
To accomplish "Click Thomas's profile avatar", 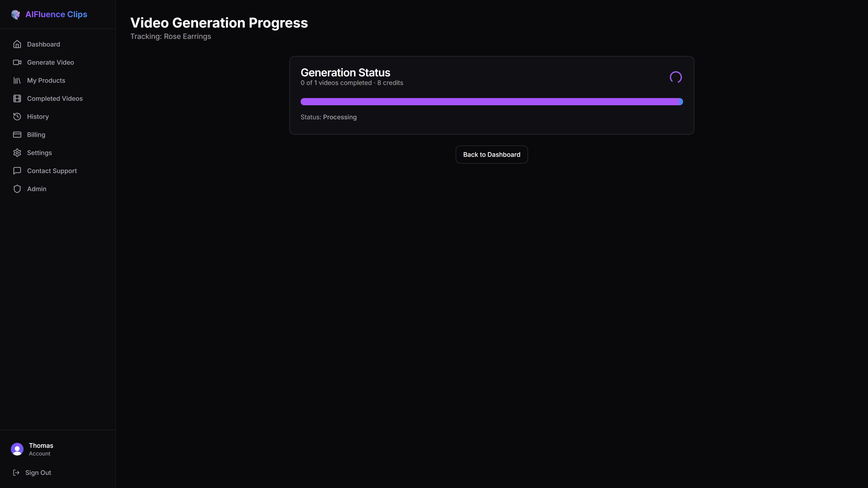I will 17,449.
